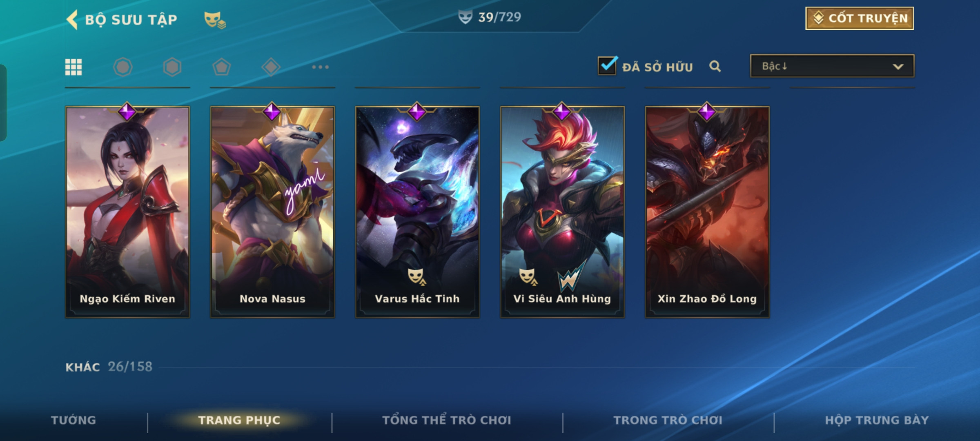The width and height of the screenshot is (980, 441).
Task: Select the hexagon rarity filter icon
Action: (172, 67)
